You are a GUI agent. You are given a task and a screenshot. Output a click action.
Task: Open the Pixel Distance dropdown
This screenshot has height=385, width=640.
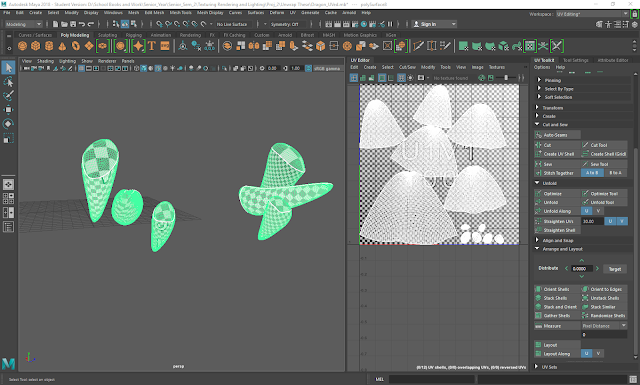[x=604, y=326]
